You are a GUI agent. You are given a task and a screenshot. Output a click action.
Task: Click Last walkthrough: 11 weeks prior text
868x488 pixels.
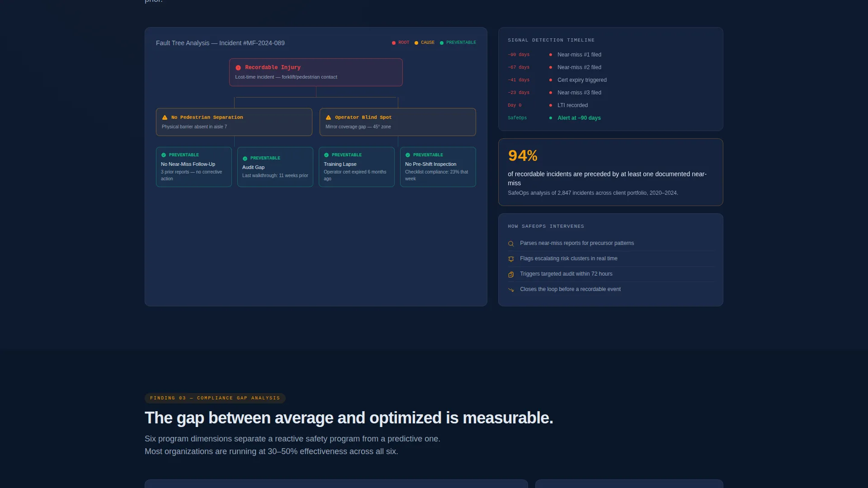(x=275, y=176)
